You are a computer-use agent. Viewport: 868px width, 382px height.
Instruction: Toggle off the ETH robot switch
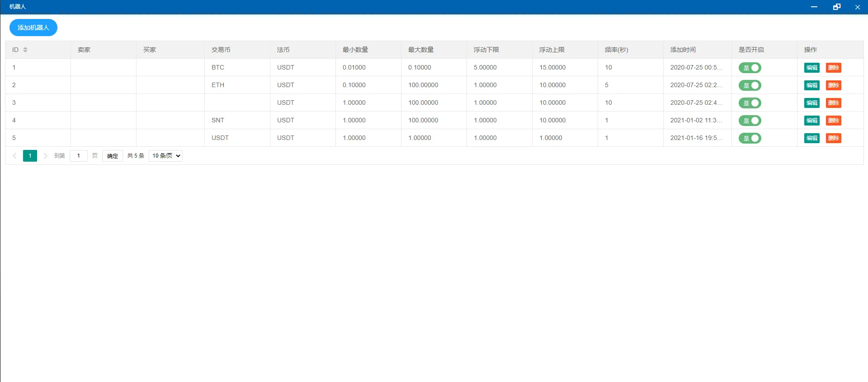[x=750, y=85]
